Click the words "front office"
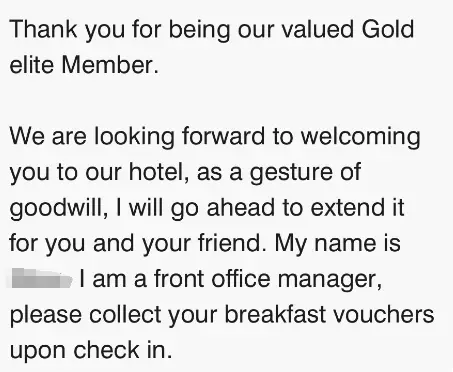Screen dimensions: 453x372 click(212, 279)
